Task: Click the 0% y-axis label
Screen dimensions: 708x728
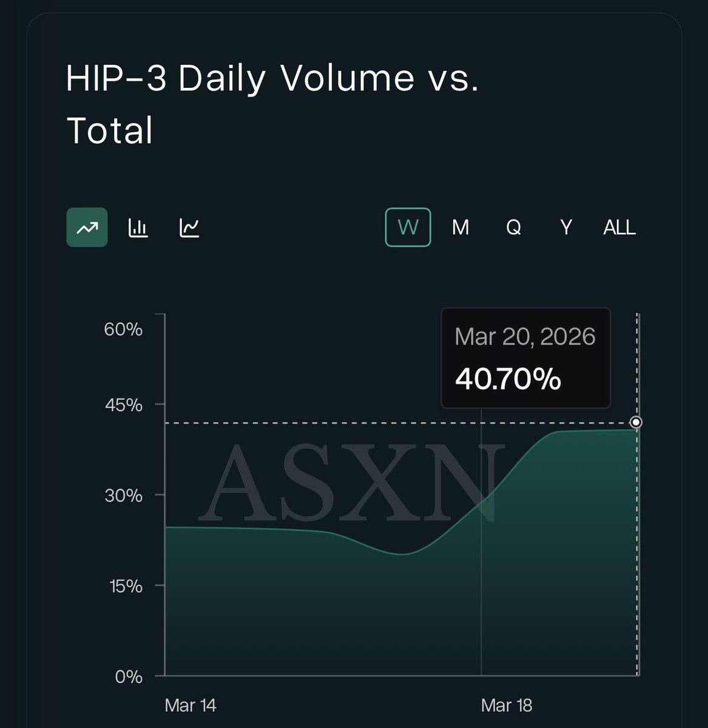Action: pos(129,676)
